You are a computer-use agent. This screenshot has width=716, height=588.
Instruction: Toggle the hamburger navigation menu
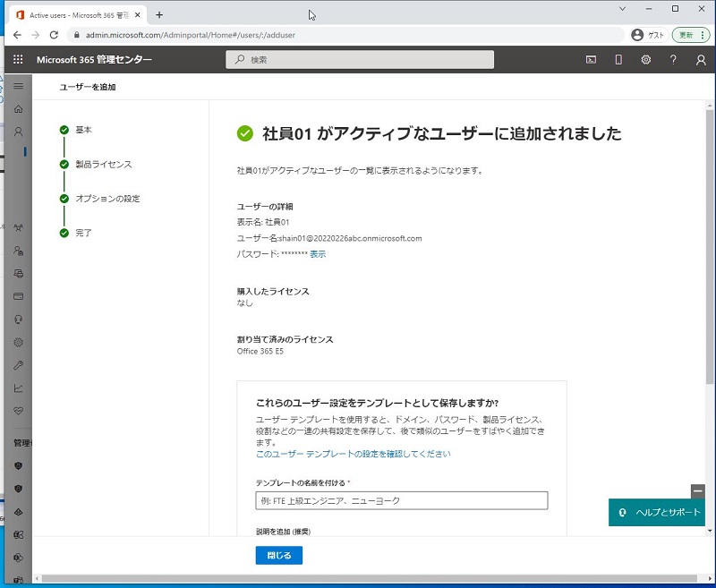18,86
